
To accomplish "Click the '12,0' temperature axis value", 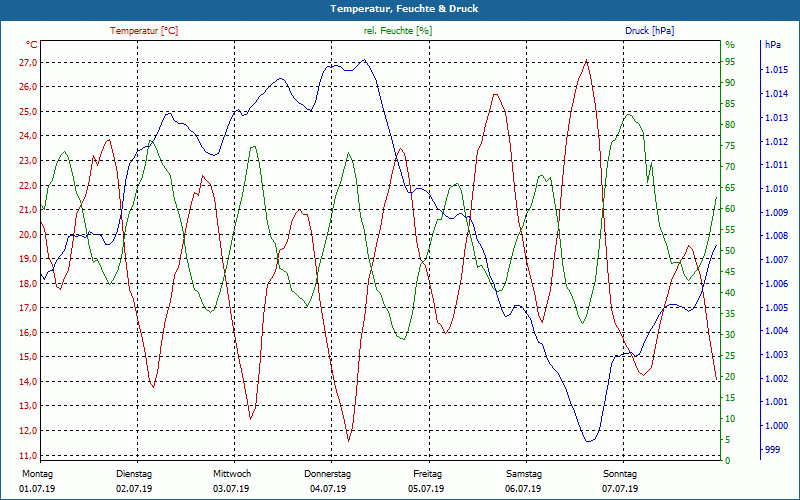I will point(28,430).
